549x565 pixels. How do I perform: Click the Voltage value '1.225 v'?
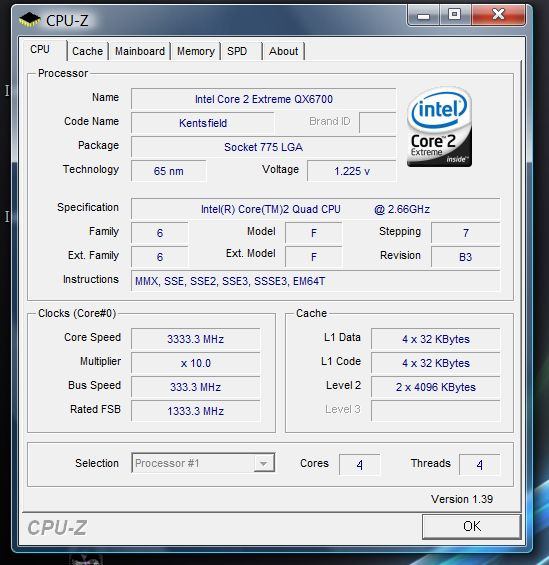pos(352,171)
